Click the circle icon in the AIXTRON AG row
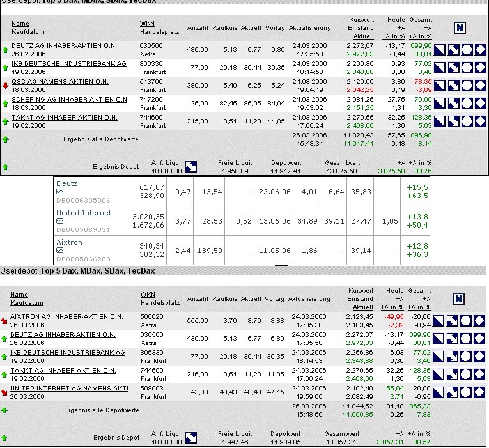Screen dimensions: 489x448 [x=465, y=321]
